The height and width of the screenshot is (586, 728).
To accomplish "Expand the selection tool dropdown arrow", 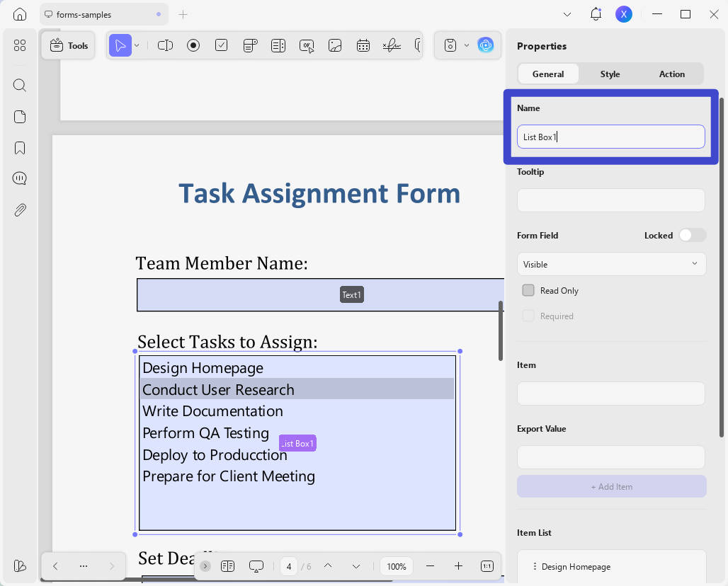I will 137,45.
